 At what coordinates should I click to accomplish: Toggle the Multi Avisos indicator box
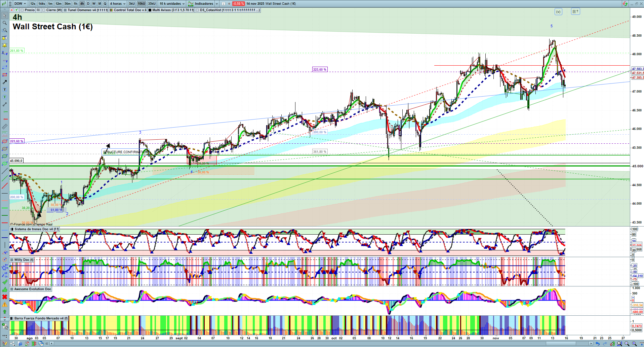(150, 10)
